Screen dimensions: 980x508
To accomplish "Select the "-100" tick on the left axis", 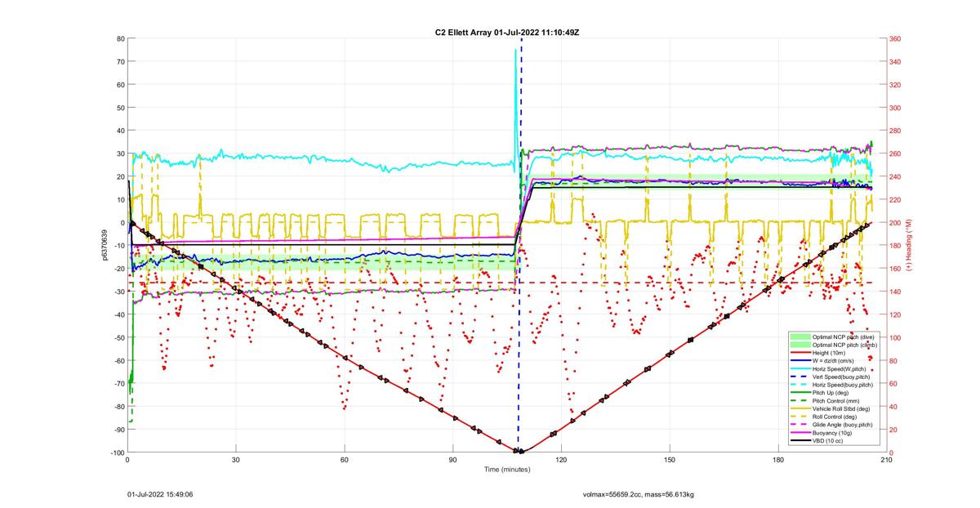I will point(117,452).
